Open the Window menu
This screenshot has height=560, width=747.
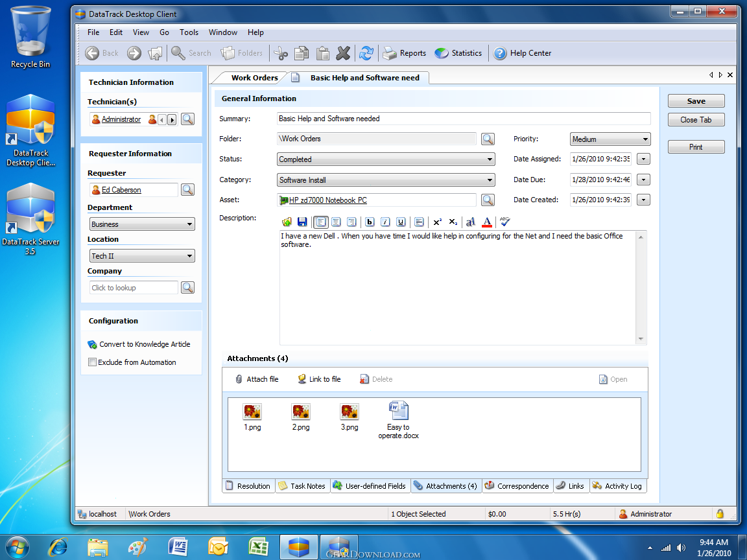[x=223, y=32]
